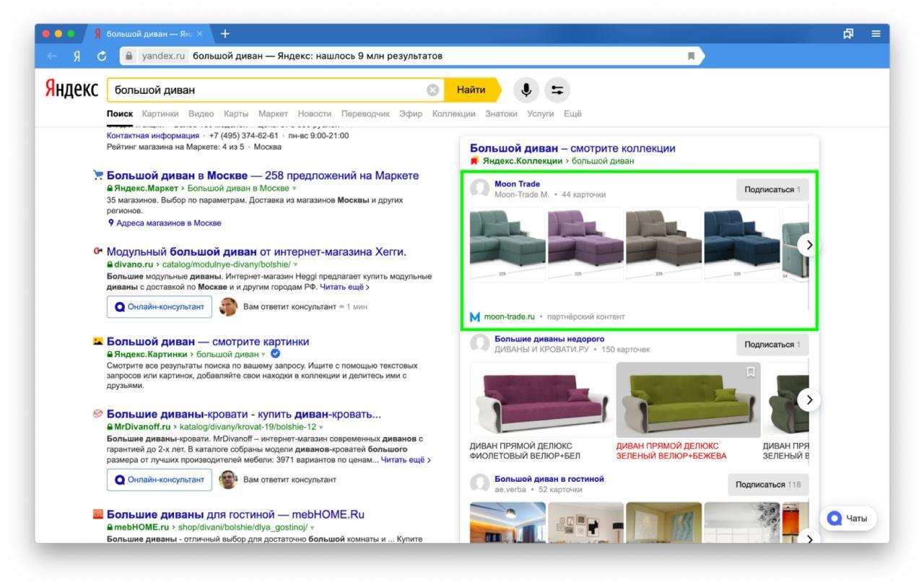Screen dimensions: 924x588
Task: Open a new tab with the plus button
Action: pos(225,33)
